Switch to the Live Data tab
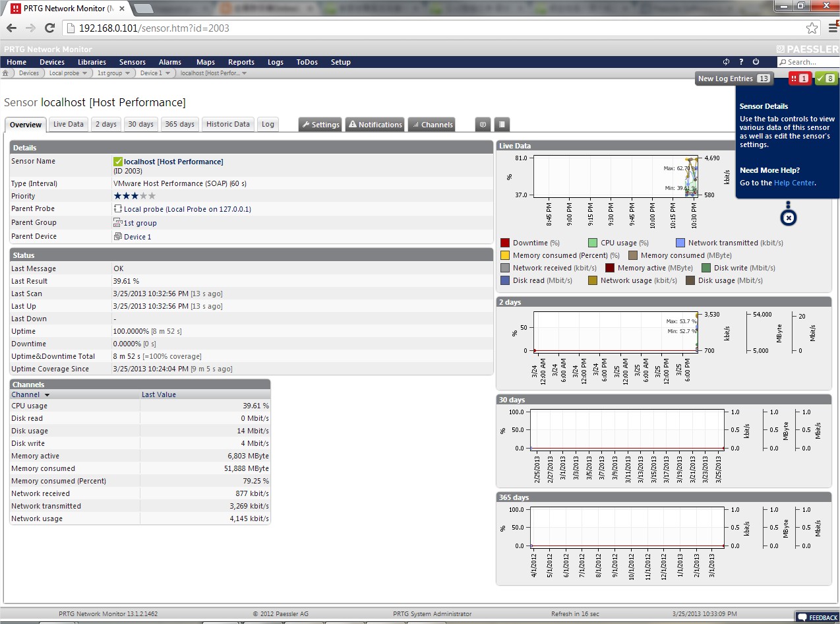This screenshot has width=840, height=624. coord(69,124)
